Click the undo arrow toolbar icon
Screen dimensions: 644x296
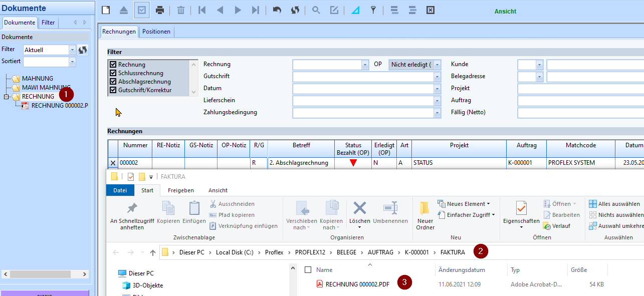point(277,11)
